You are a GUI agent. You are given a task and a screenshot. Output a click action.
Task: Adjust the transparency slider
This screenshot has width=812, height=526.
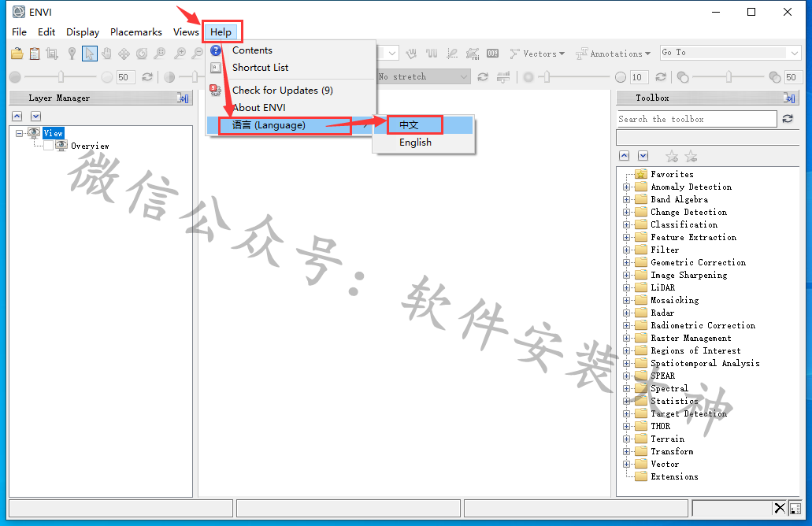tap(729, 77)
